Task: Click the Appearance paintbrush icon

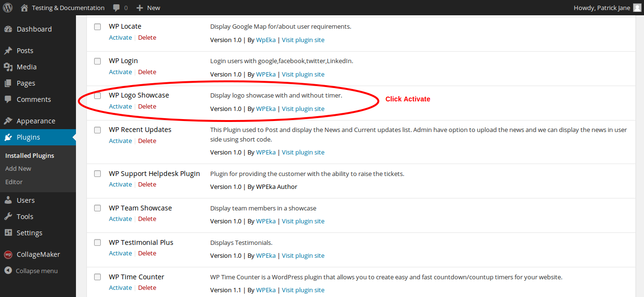Action: tap(8, 121)
